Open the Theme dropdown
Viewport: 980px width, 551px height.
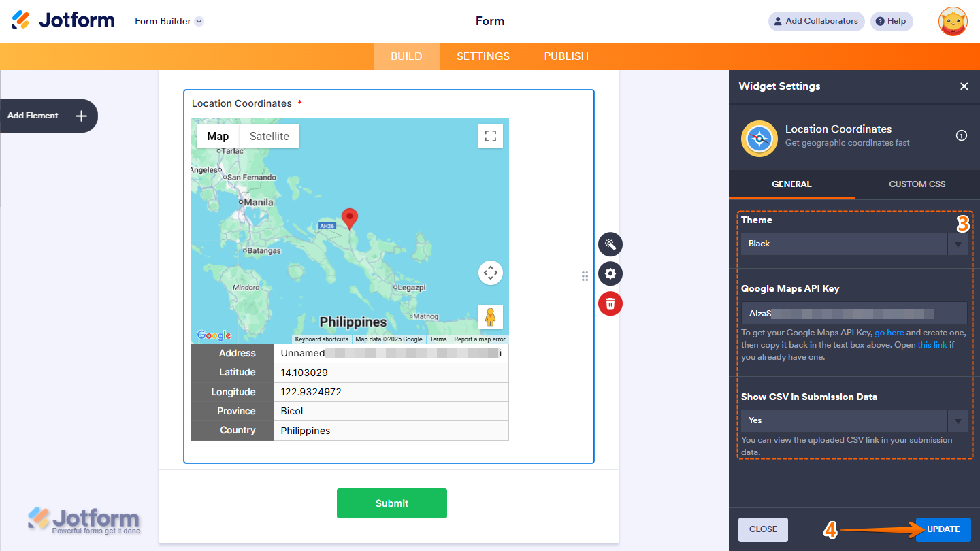[958, 243]
